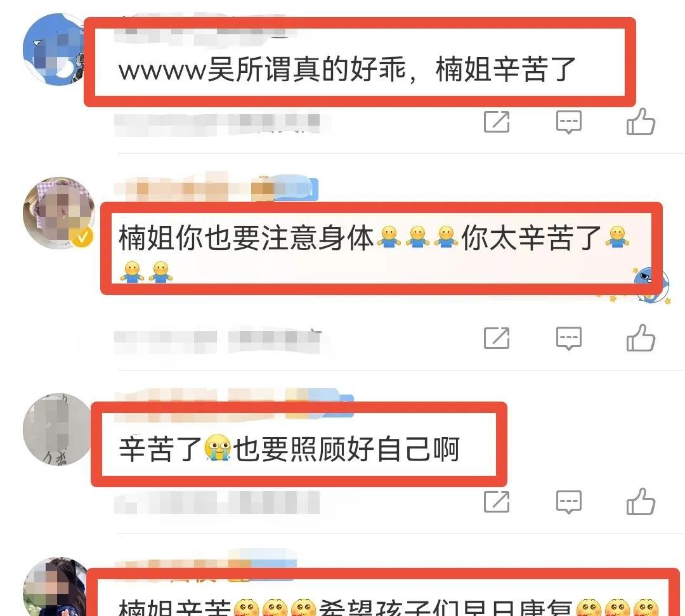Open the first commenter's blue avatar
685x616 pixels.
55,49
